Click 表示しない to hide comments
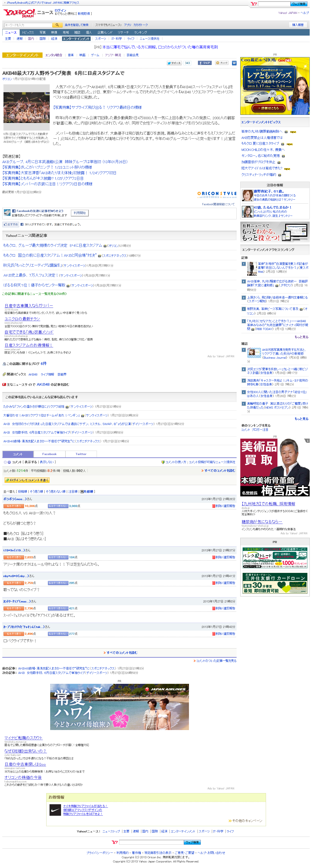This screenshot has height=868, width=312. click(x=46, y=462)
